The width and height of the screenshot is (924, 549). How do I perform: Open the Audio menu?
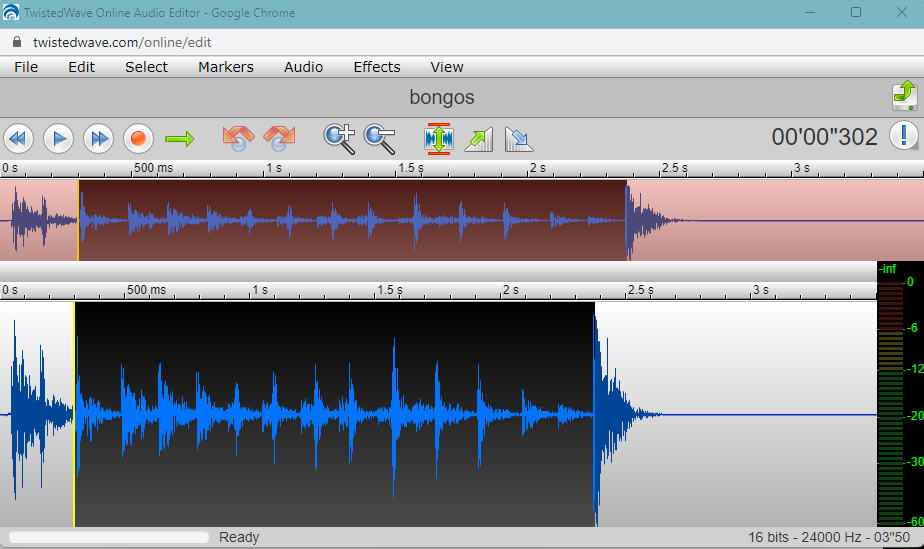click(303, 67)
